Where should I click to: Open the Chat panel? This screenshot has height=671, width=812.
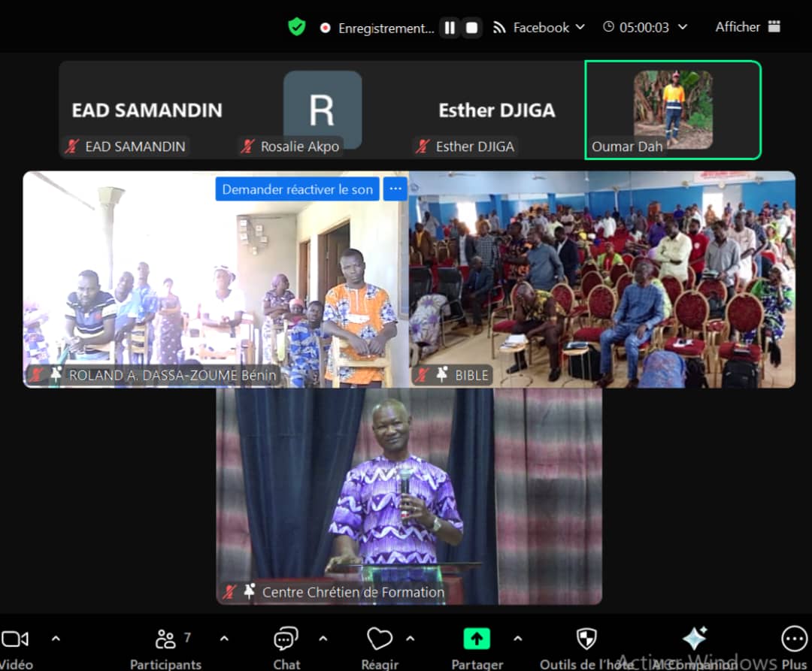pyautogui.click(x=286, y=639)
